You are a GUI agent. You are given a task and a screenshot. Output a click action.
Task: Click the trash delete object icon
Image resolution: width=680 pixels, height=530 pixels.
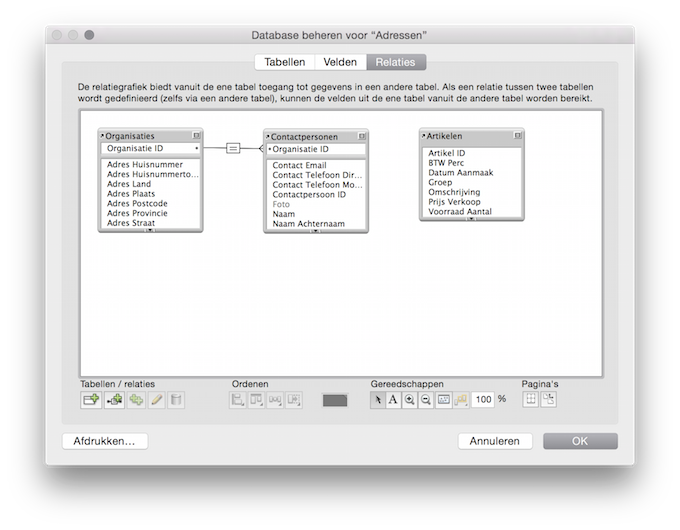[x=176, y=399]
